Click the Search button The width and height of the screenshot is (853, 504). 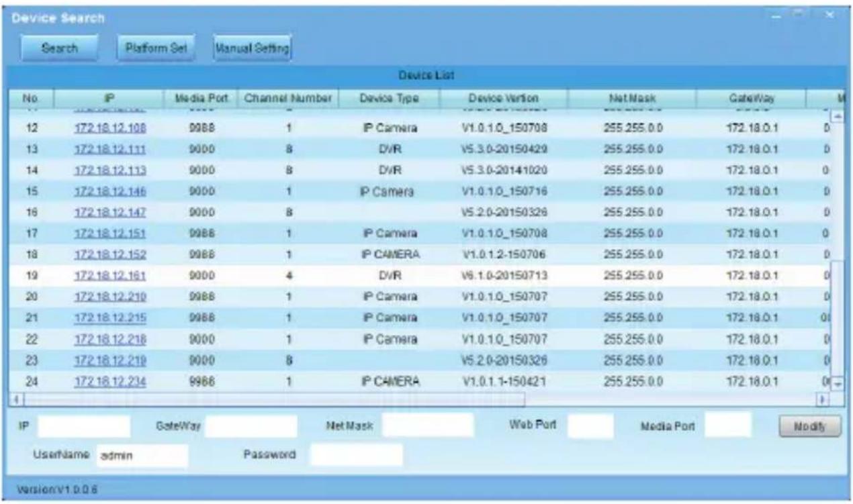(x=60, y=48)
